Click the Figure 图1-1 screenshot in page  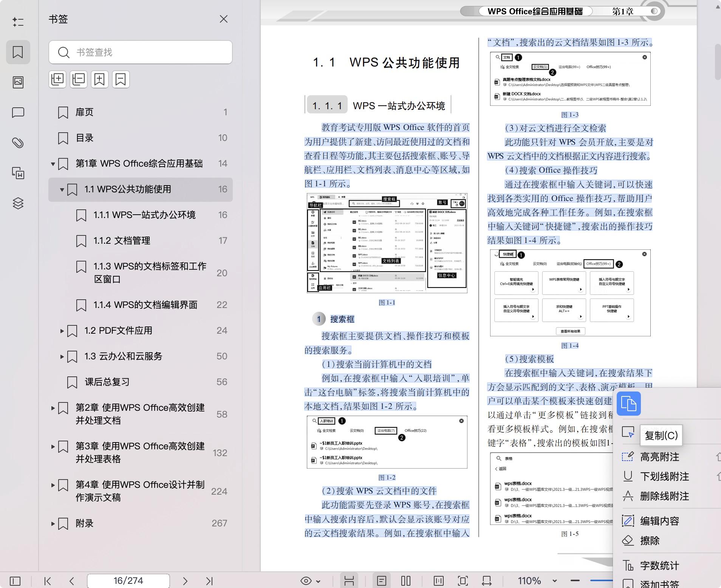[x=387, y=243]
